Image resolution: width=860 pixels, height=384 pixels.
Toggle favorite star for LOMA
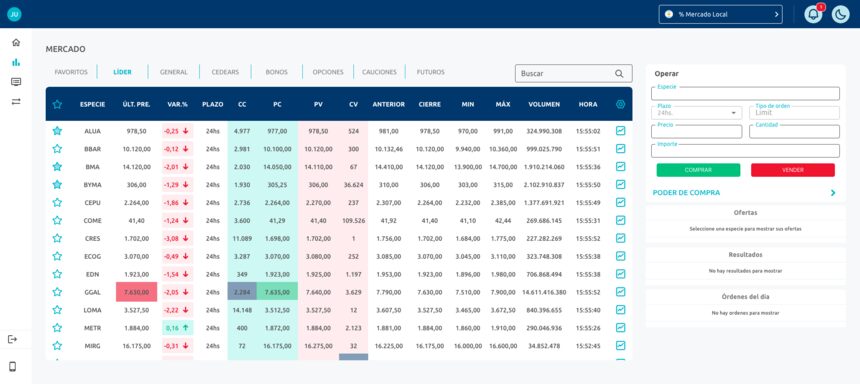(57, 309)
